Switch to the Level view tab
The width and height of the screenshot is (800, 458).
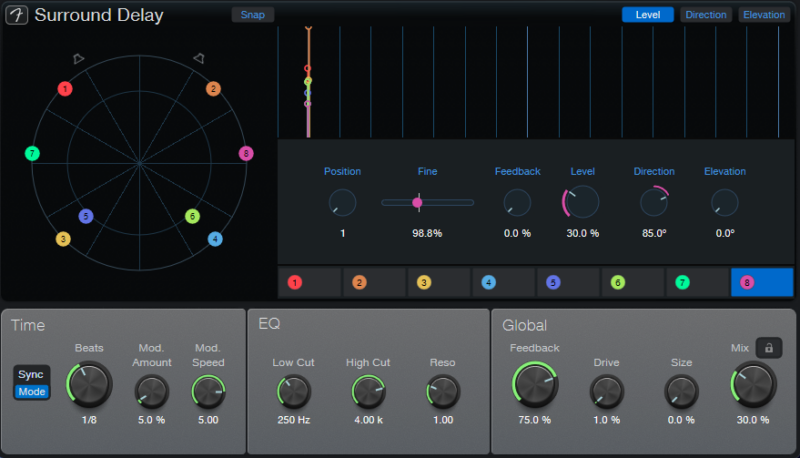click(647, 15)
